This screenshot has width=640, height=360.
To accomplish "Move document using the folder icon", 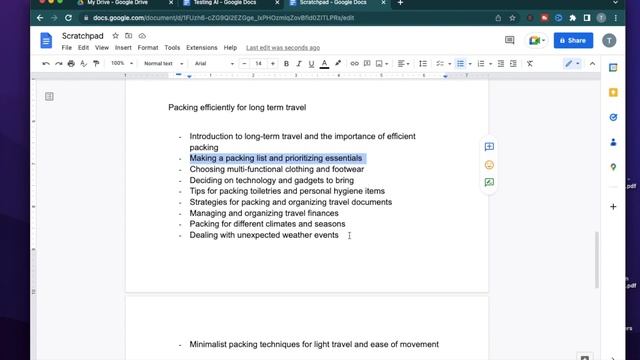I will click(129, 36).
